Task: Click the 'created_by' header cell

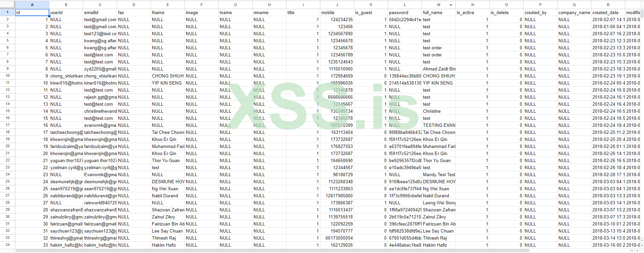Action: coord(540,12)
